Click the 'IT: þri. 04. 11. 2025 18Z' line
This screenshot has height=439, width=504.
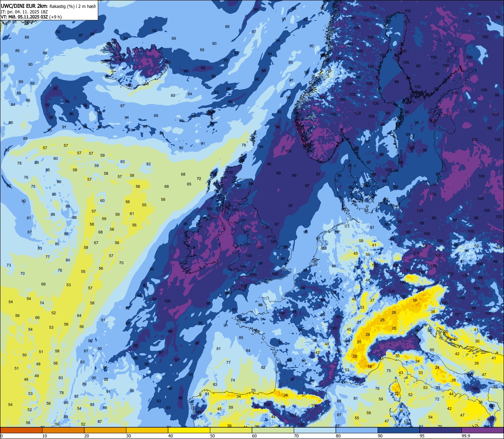pos(25,11)
